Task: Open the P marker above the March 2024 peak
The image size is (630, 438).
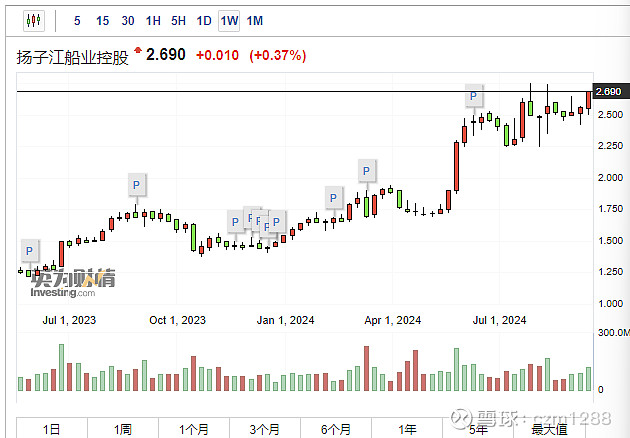Action: click(367, 171)
